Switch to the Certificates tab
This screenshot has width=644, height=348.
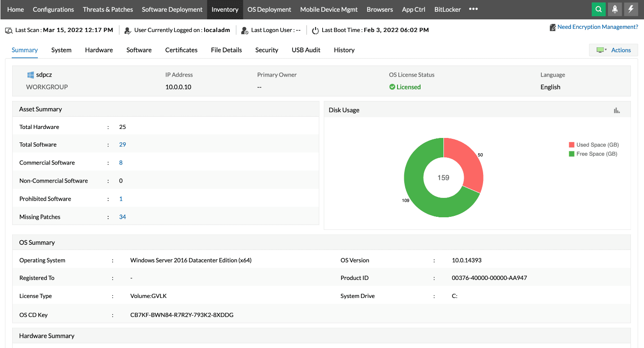(x=181, y=50)
